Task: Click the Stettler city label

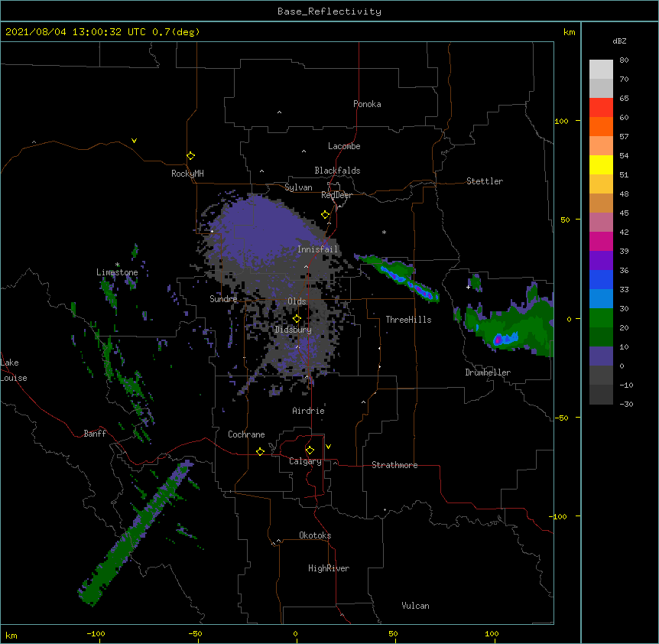Action: (485, 181)
